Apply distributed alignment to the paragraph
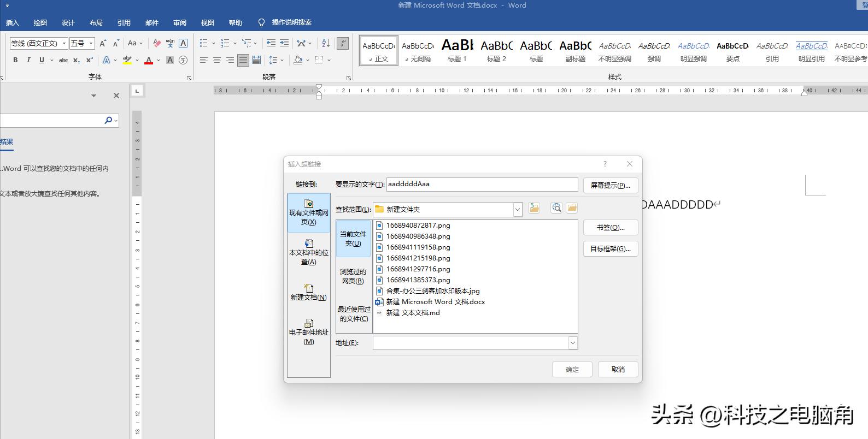The image size is (868, 439). pos(256,60)
